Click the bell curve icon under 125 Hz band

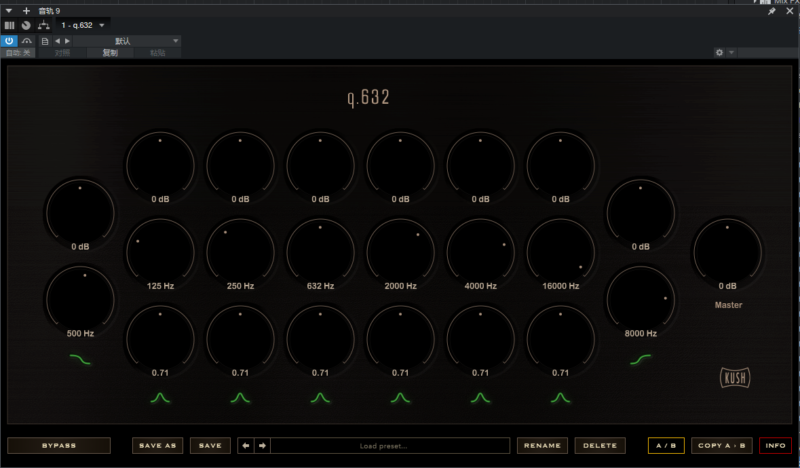[160, 398]
